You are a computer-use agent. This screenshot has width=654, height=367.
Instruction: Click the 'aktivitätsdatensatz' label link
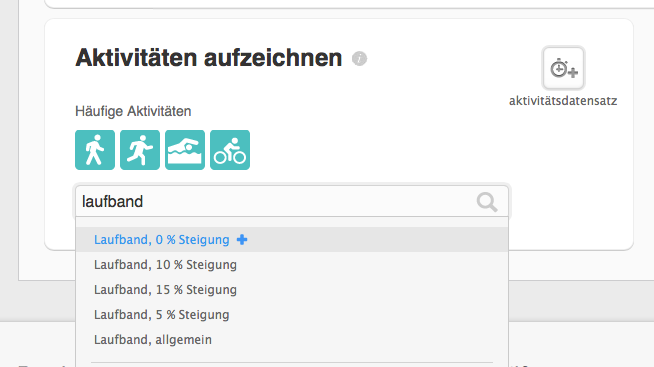click(563, 101)
